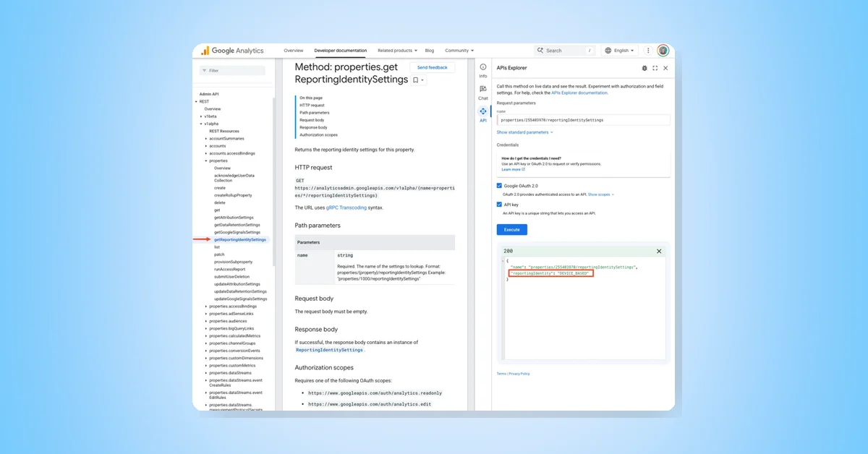
Task: Click the globe language icon
Action: pos(608,51)
